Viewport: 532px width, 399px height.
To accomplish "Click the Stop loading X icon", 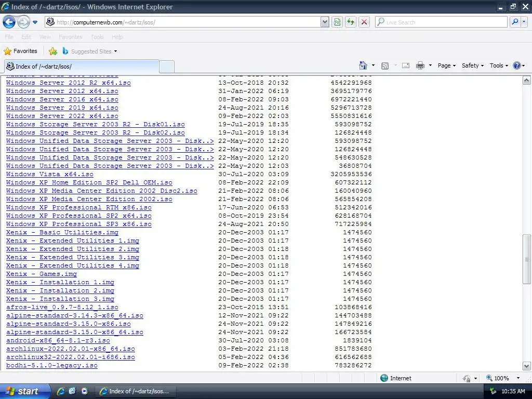I will coord(364,22).
